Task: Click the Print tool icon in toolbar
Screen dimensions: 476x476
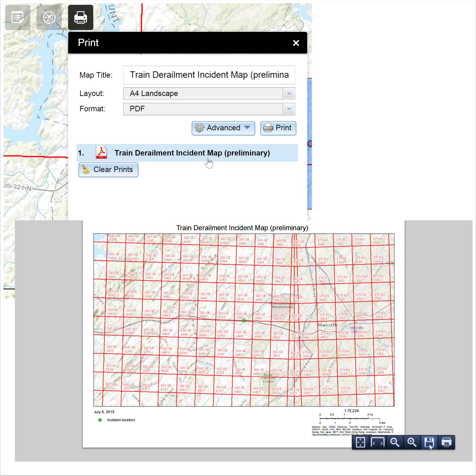Action: pos(80,17)
